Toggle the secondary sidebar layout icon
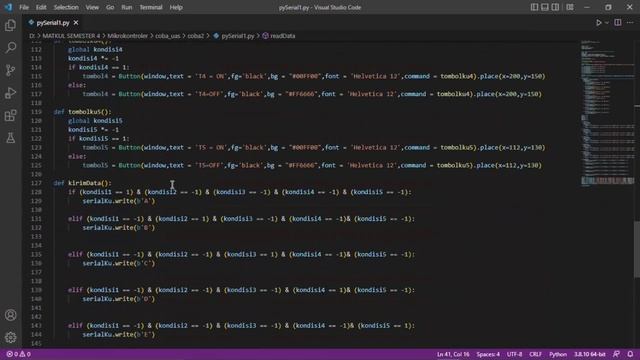The width and height of the screenshot is (640, 360). click(555, 7)
